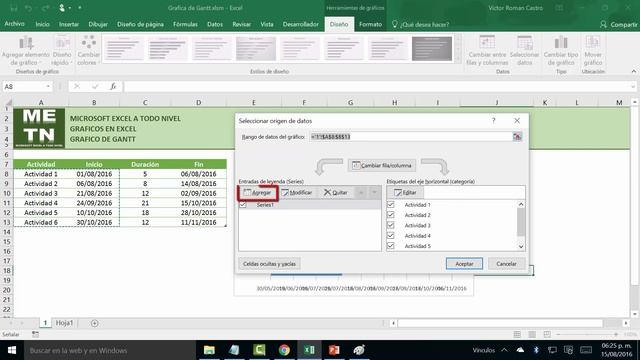Screen dimensions: 640x360
Task: Click the Rango de datos input field
Action: [411, 137]
